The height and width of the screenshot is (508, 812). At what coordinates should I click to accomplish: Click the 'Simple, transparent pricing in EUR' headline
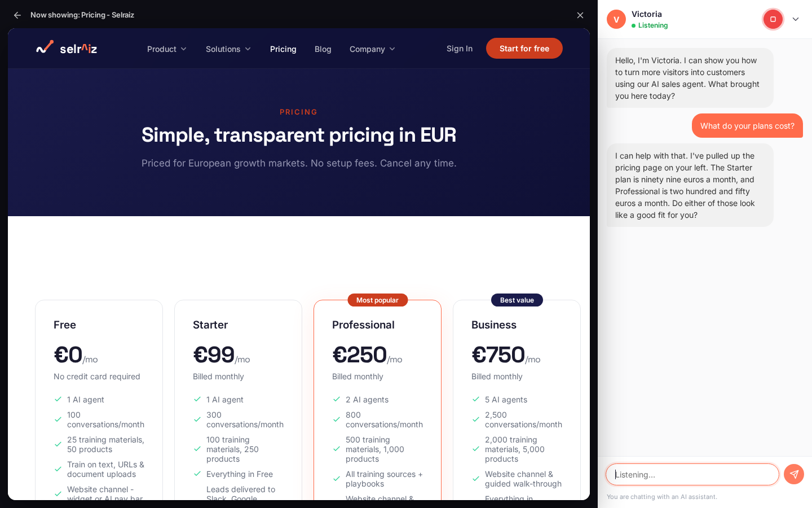pyautogui.click(x=299, y=135)
